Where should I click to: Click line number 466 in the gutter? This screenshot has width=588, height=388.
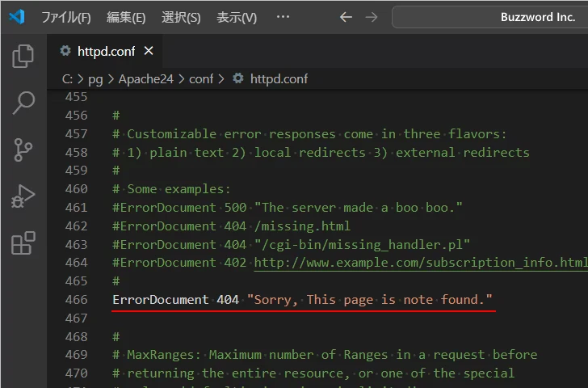click(x=77, y=299)
